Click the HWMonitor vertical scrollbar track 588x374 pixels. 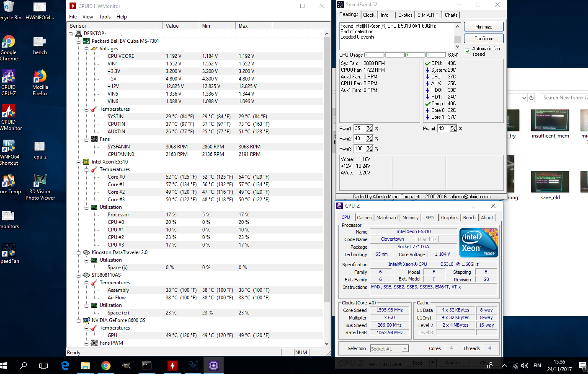coord(327,188)
